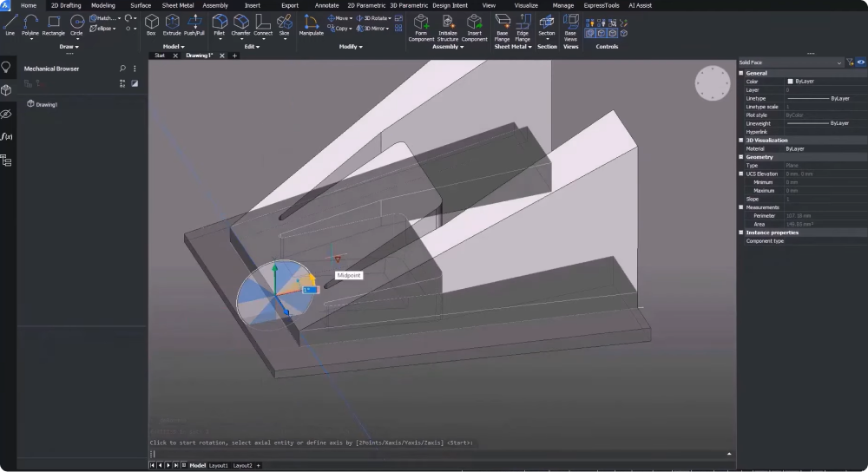Collapse the General properties section
The image size is (868, 472).
pyautogui.click(x=742, y=74)
